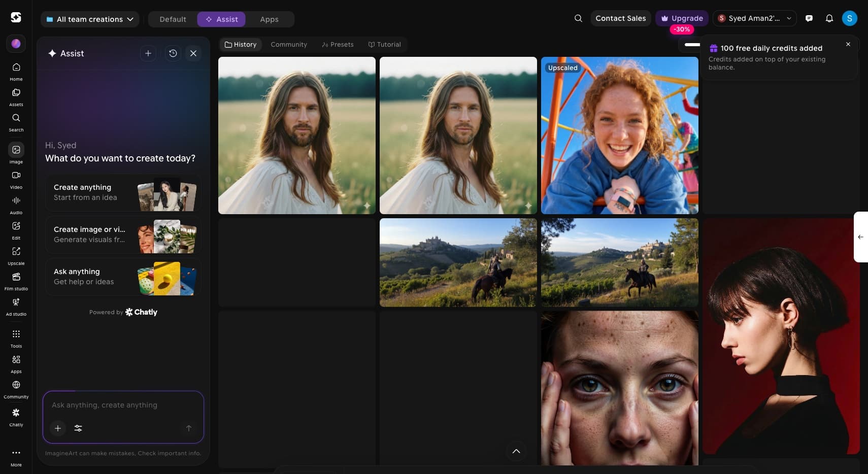Choose the Ask anything card
This screenshot has height=474, width=868.
point(123,277)
